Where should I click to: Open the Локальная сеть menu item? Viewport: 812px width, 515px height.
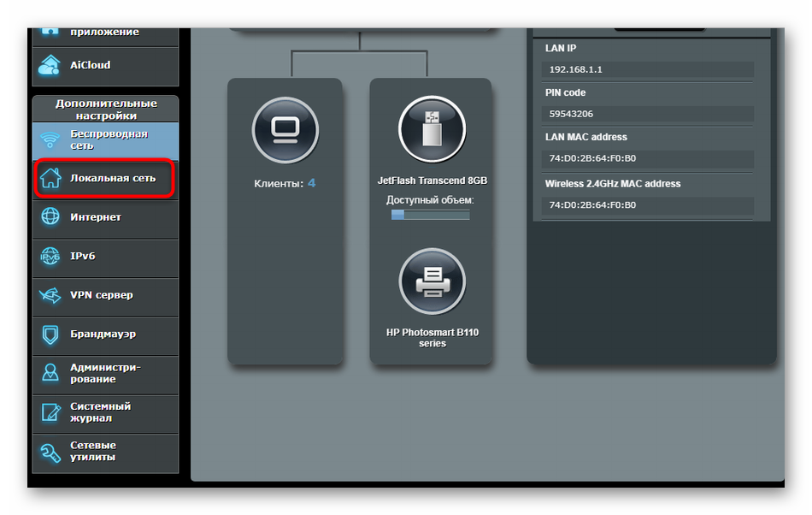coord(113,179)
